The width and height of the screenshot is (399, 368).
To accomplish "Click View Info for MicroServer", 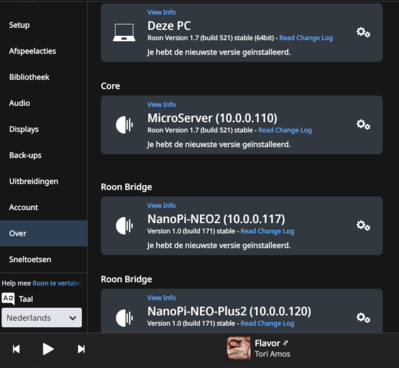I will (x=161, y=105).
